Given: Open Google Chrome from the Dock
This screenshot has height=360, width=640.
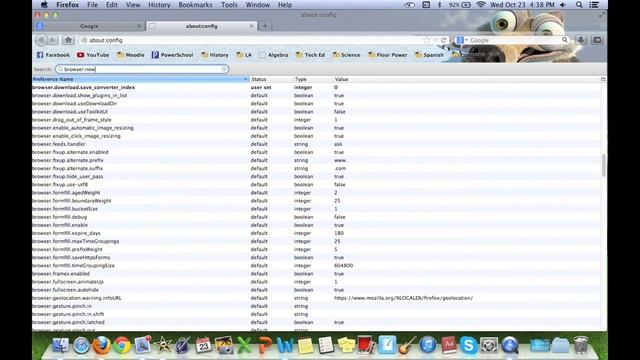Looking at the screenshot, I should pos(122,345).
